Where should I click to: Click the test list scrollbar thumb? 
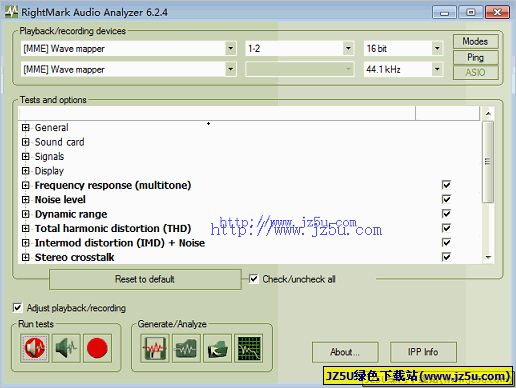(488, 162)
